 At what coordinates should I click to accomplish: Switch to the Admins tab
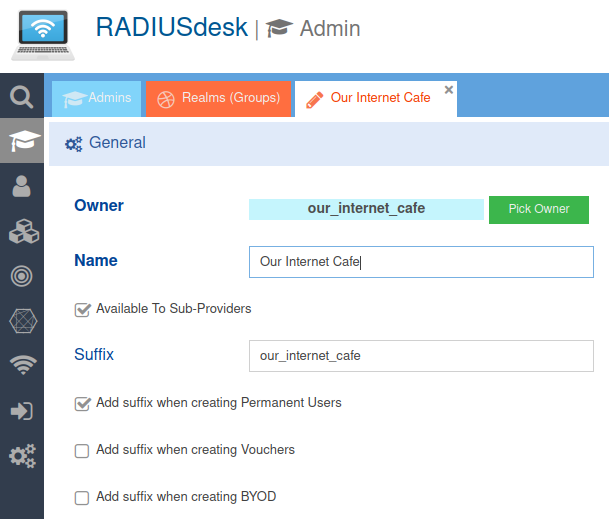(97, 99)
